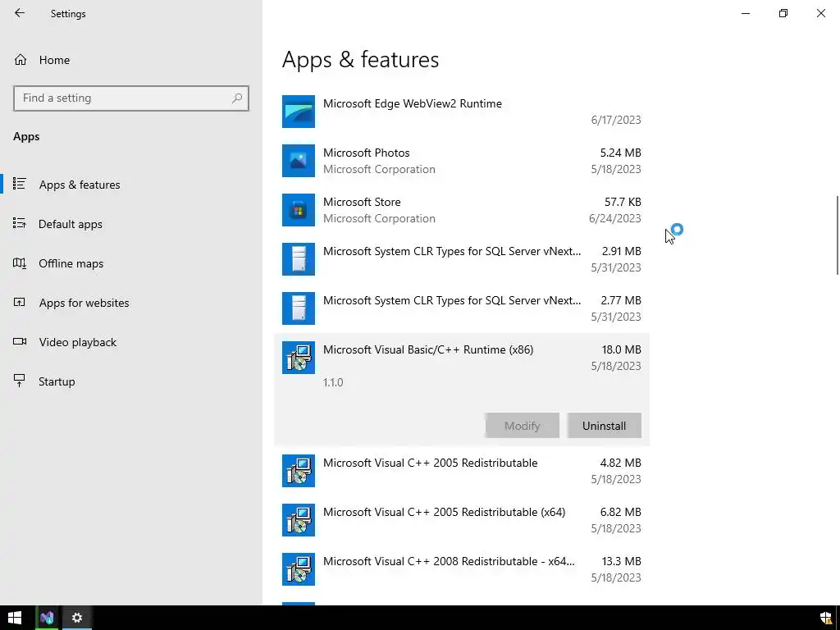Select Microsoft Edge WebView2 Runtime entry name
The width and height of the screenshot is (840, 630).
[413, 104]
